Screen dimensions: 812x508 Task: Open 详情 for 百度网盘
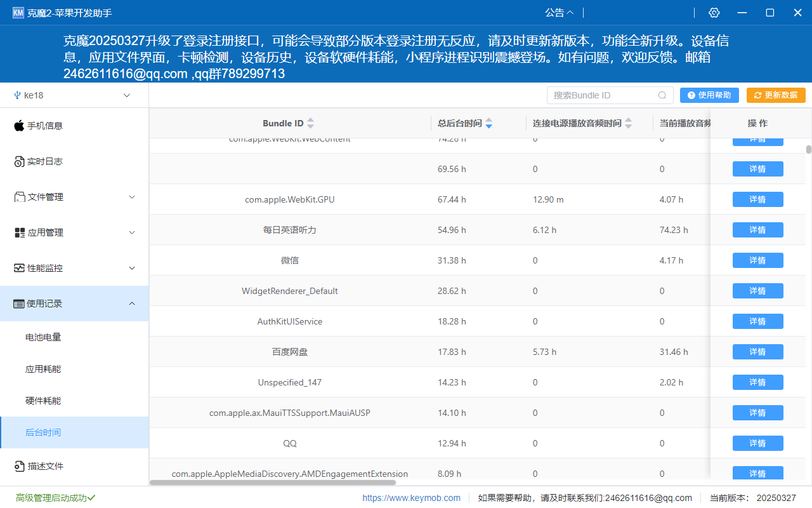pos(757,352)
